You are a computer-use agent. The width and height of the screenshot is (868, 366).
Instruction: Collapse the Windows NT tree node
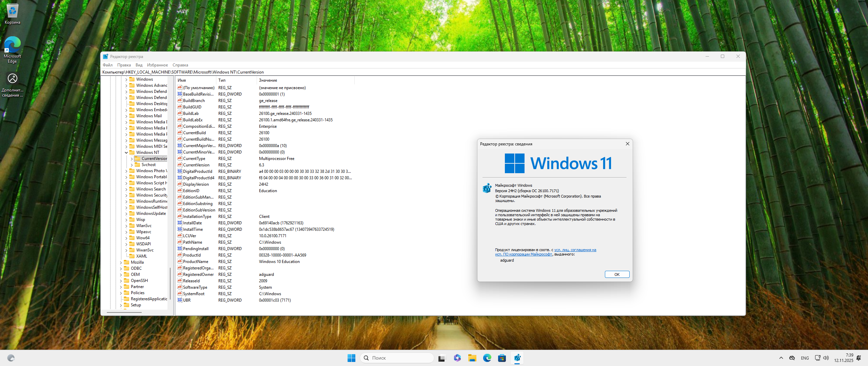pyautogui.click(x=126, y=152)
